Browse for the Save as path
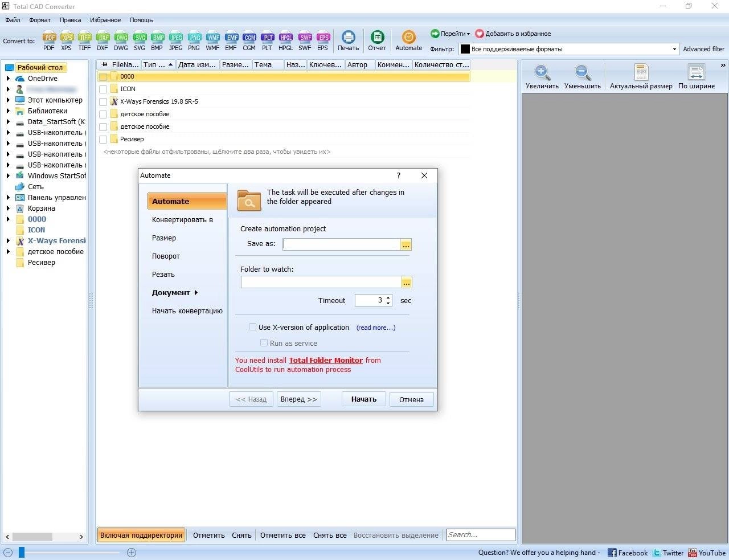 (406, 244)
